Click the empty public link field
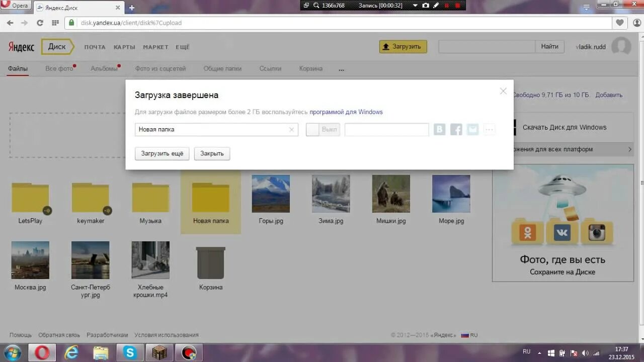This screenshot has width=644, height=362. click(x=386, y=130)
